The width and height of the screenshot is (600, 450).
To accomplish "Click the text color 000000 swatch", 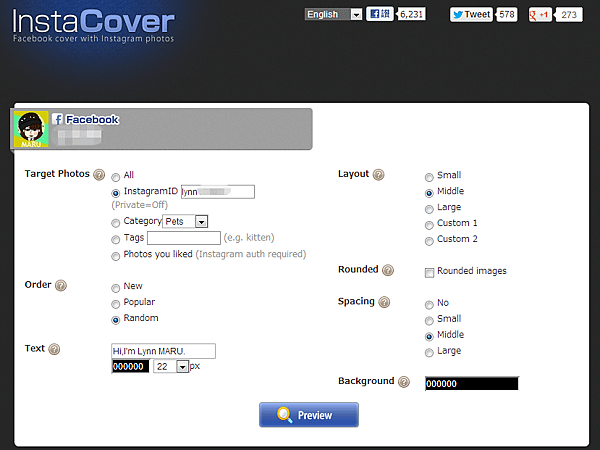I will tap(130, 367).
